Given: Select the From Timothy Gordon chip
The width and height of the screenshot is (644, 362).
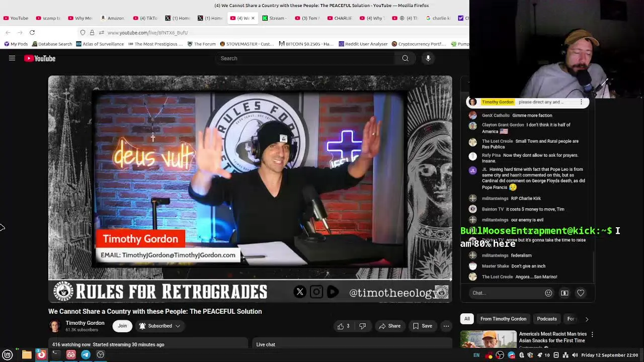Looking at the screenshot, I should coord(503,319).
